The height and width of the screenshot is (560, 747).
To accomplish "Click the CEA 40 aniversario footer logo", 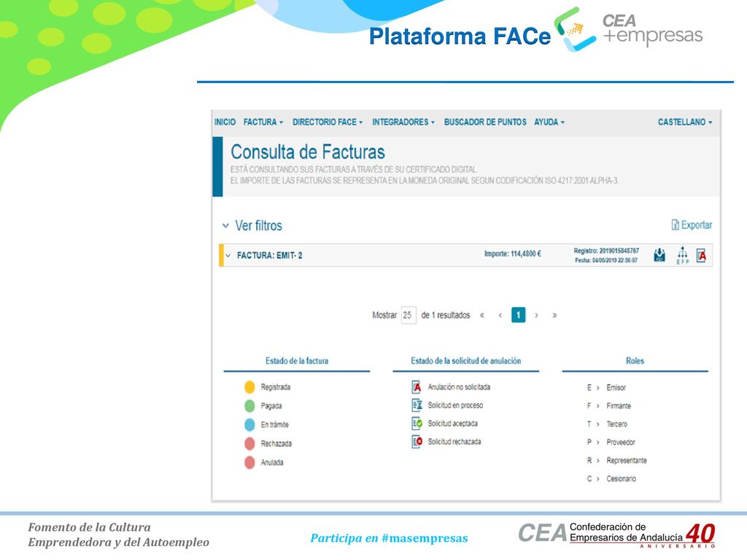I will pos(617,534).
